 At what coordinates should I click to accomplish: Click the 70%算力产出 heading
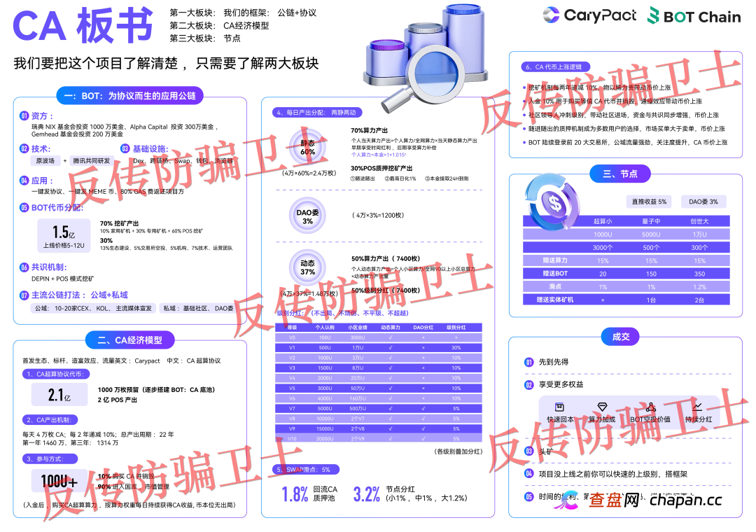(x=369, y=130)
